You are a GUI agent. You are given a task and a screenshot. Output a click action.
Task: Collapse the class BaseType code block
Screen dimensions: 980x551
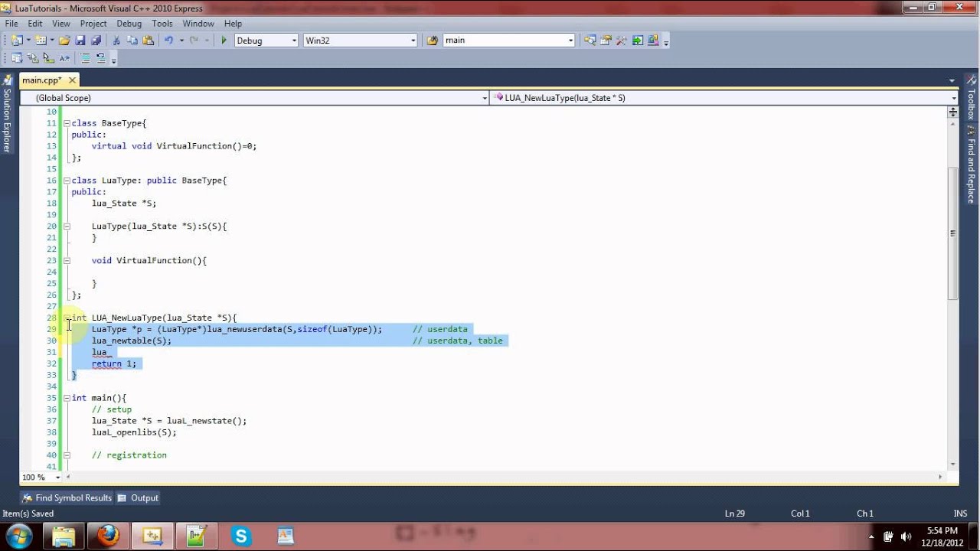(x=67, y=123)
